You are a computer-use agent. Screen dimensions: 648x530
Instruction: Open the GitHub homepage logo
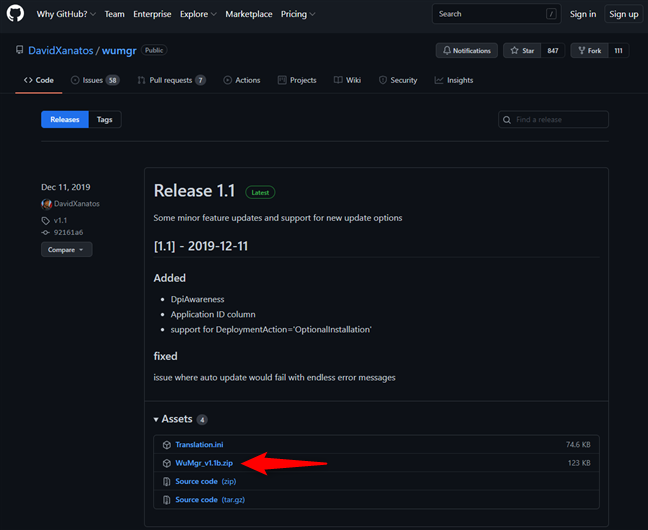click(15, 14)
